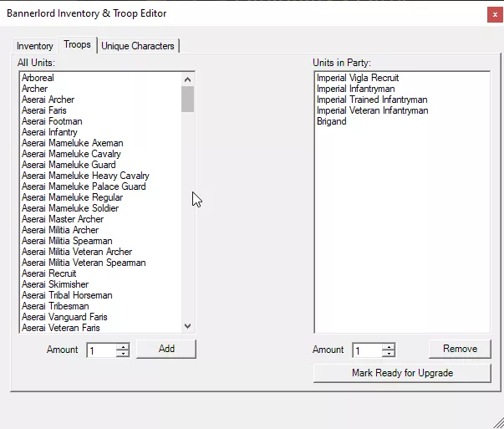
Task: Decrease the Remove amount with down spinner
Action: [x=389, y=354]
